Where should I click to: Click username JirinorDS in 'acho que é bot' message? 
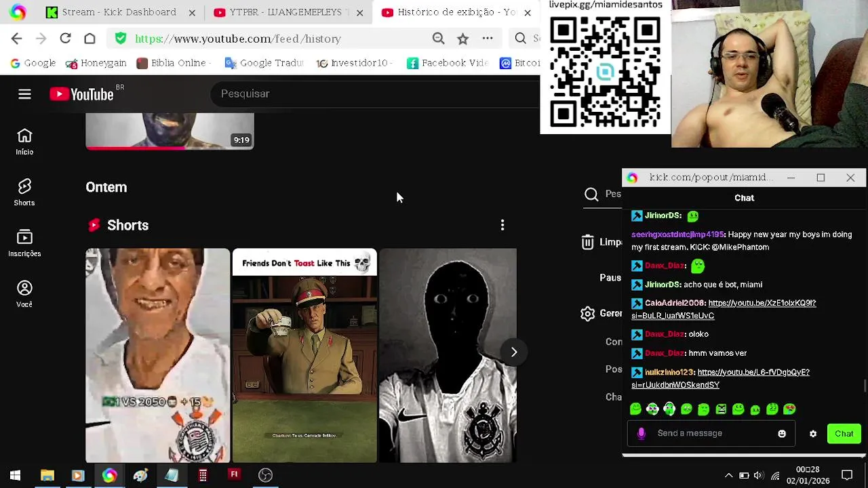coord(663,285)
